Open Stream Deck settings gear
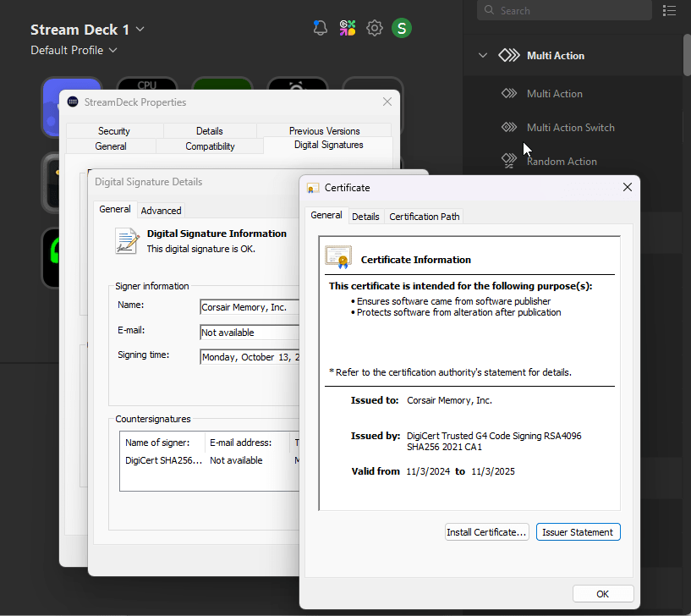 tap(375, 28)
